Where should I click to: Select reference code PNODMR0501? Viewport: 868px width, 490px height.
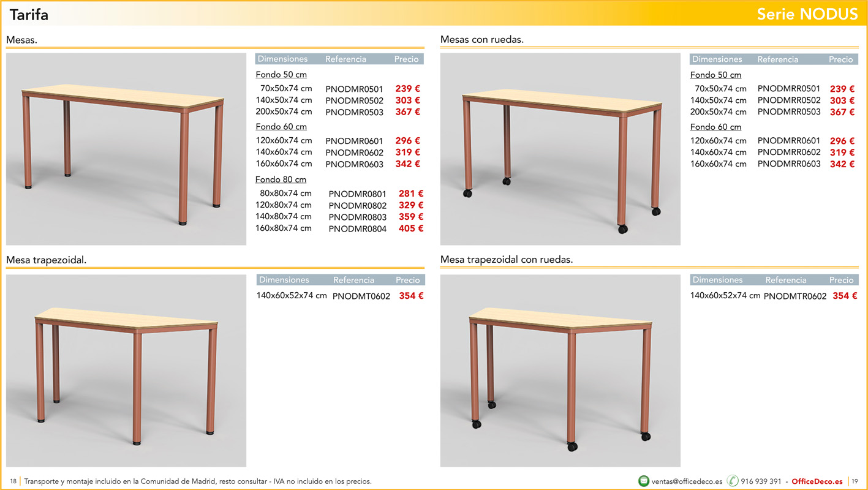354,89
